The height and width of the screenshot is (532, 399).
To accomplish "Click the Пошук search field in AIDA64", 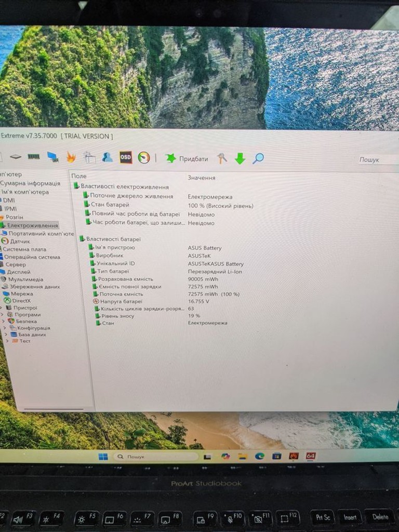I will click(x=378, y=159).
